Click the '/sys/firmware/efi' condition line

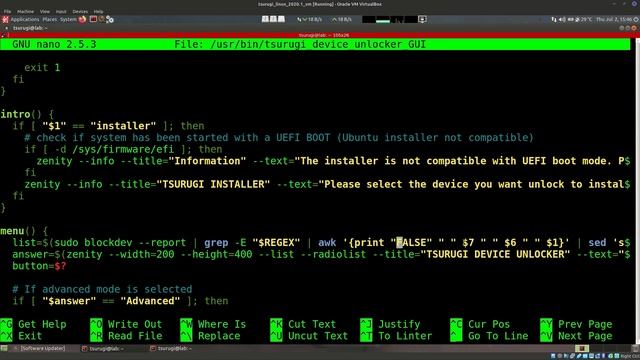coord(123,149)
